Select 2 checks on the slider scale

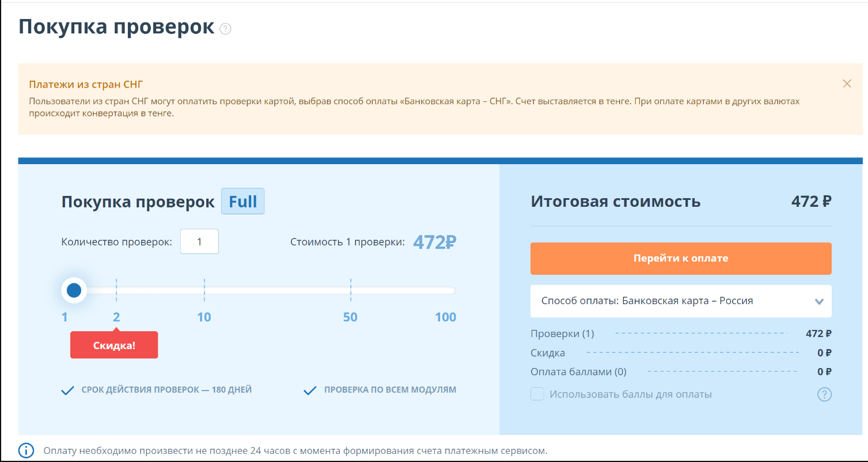pyautogui.click(x=116, y=317)
